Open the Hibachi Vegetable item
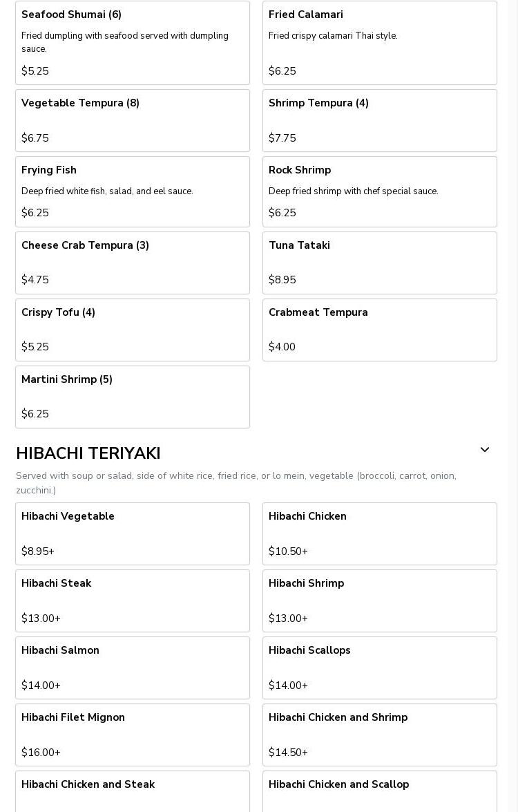518x812 pixels. (x=133, y=534)
